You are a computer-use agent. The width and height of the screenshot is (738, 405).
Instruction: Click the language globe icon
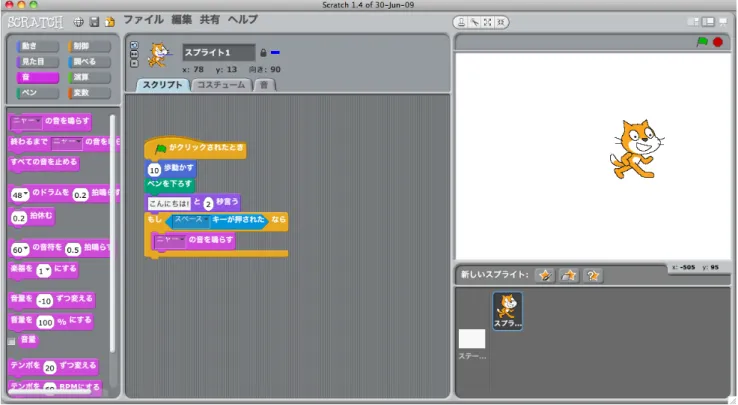coord(79,22)
